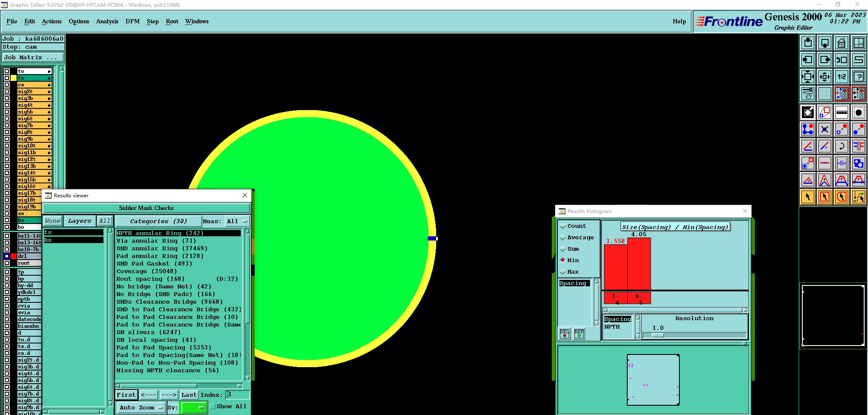
Task: Click the None layers button
Action: coord(53,221)
